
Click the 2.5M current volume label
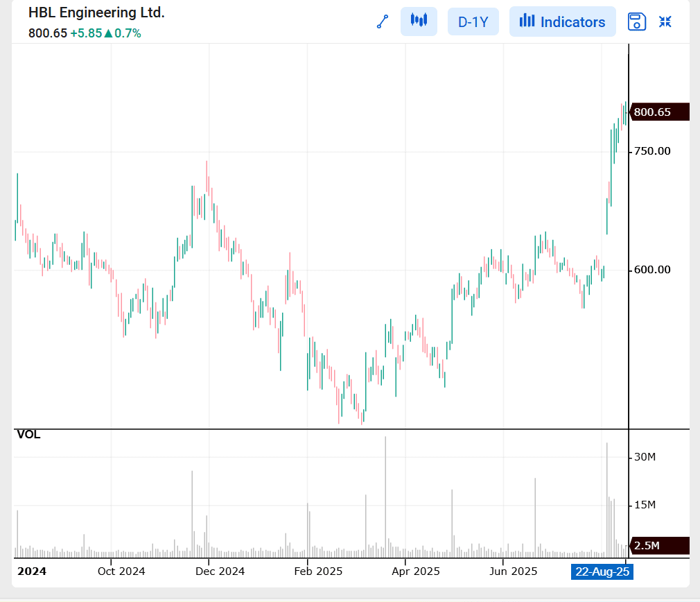pos(659,545)
